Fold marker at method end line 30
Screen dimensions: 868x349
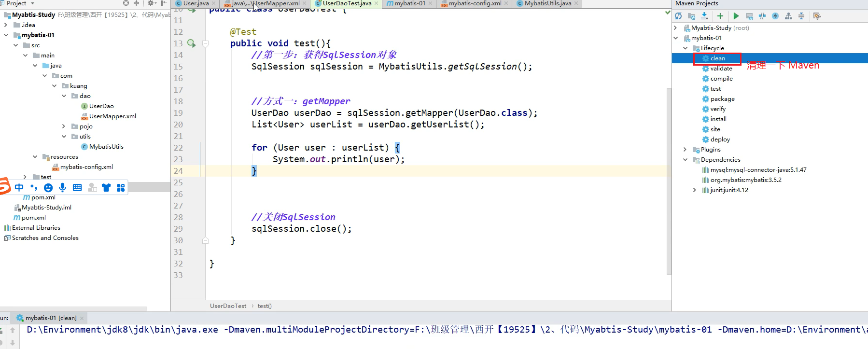pos(205,240)
